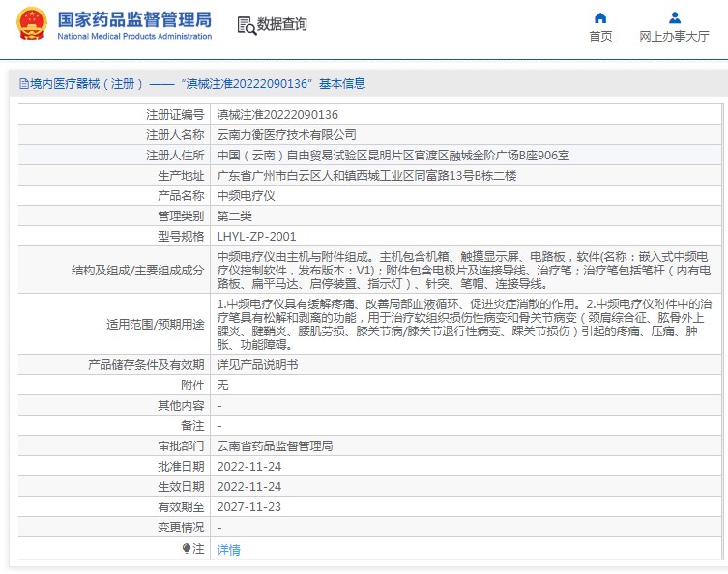Select product name 中频电疗仪
Viewport: 728px width, 574px height.
pos(247,196)
